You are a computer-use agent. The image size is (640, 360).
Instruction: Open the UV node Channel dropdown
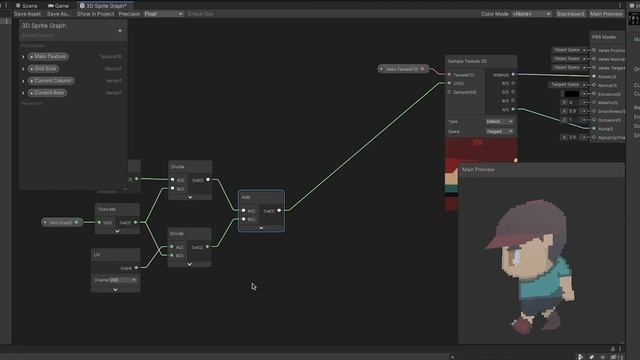[123, 280]
